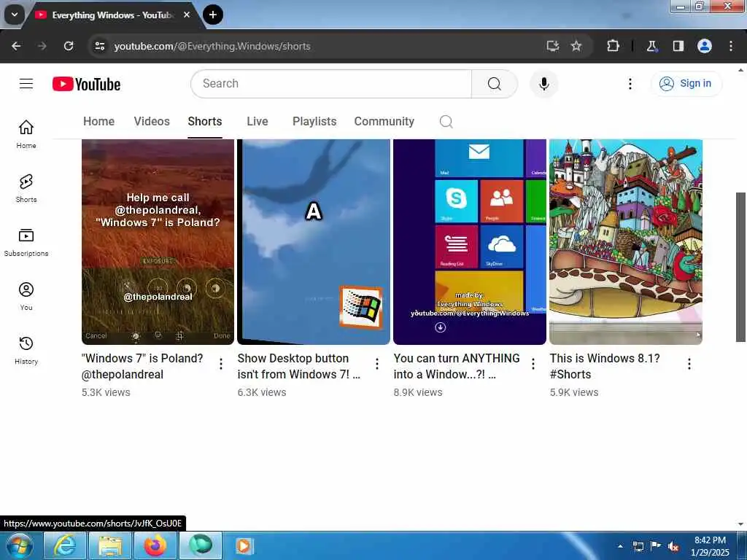This screenshot has height=560, width=747.
Task: Click the title 'You can turn ANYTHING into a Window'
Action: (457, 366)
